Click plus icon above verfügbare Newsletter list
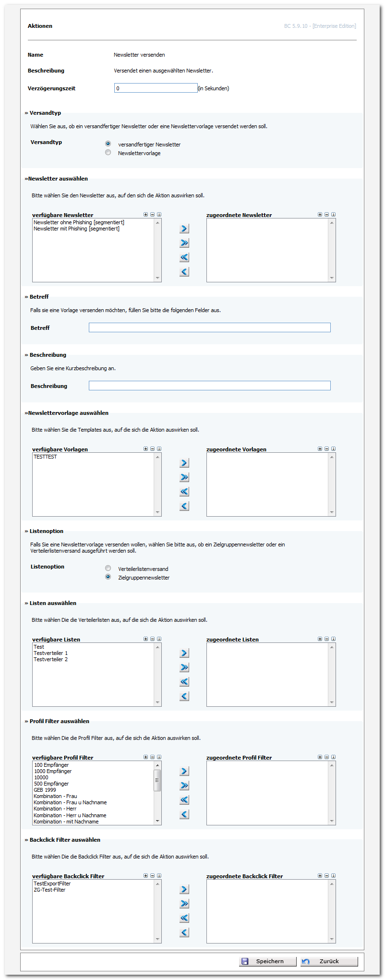 pyautogui.click(x=146, y=215)
